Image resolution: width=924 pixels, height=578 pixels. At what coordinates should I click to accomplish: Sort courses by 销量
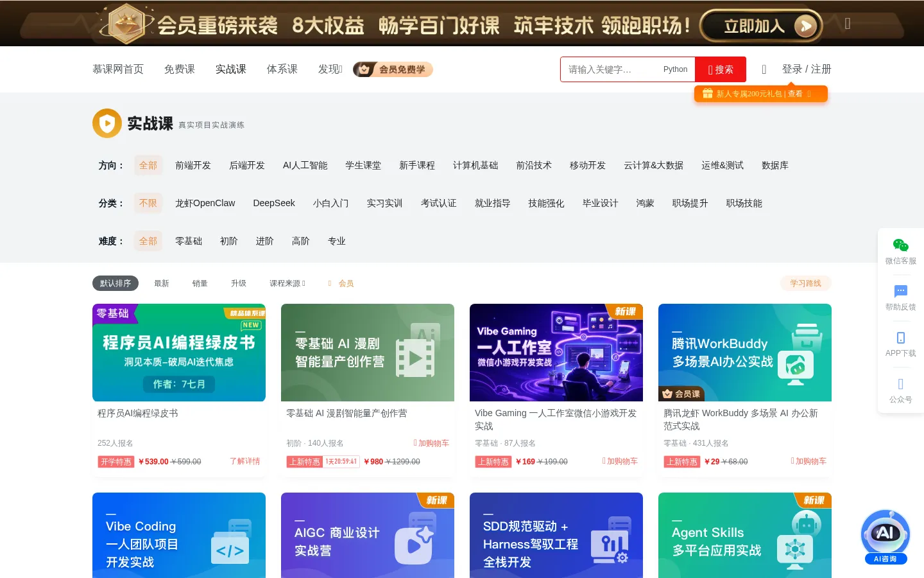pos(200,283)
